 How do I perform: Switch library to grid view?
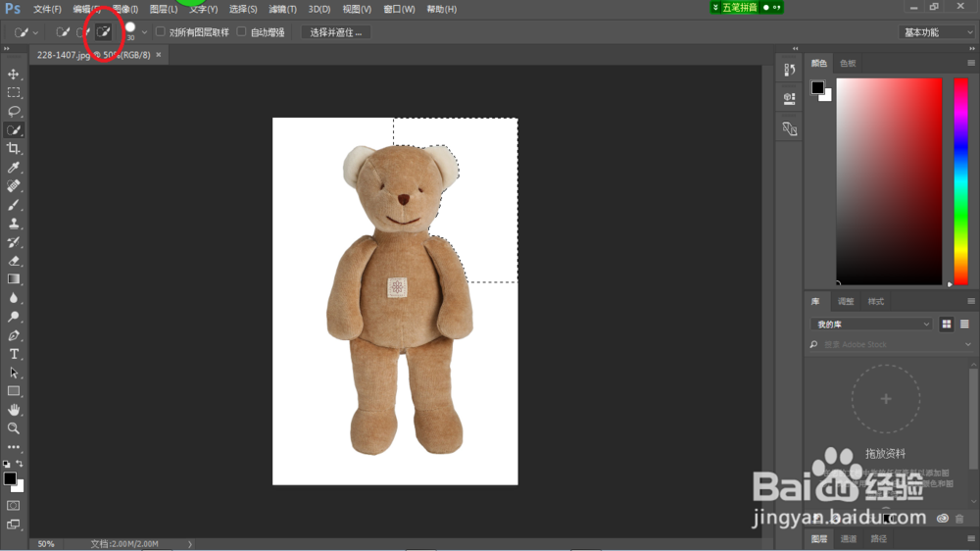point(947,324)
